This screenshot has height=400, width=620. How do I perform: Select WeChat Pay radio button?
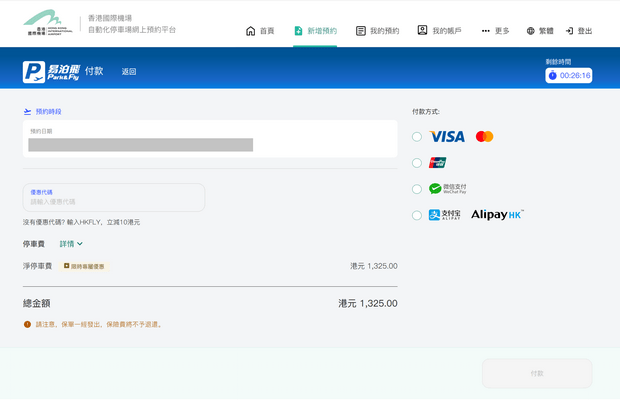(x=417, y=189)
